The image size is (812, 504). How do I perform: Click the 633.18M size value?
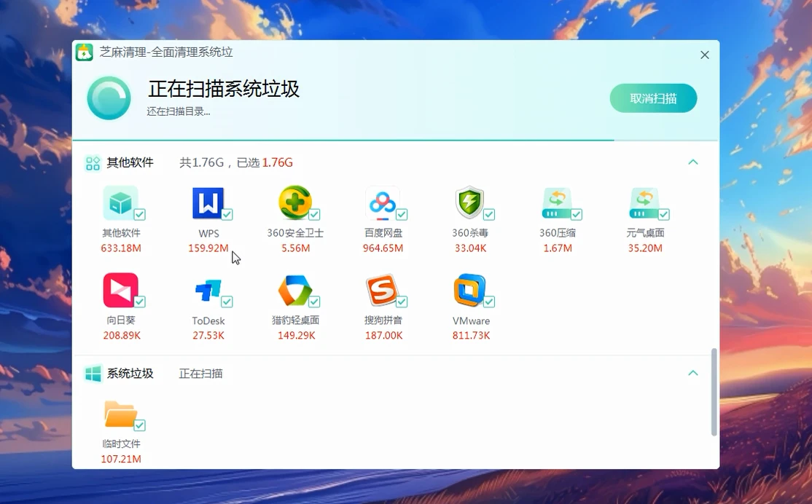coord(121,248)
